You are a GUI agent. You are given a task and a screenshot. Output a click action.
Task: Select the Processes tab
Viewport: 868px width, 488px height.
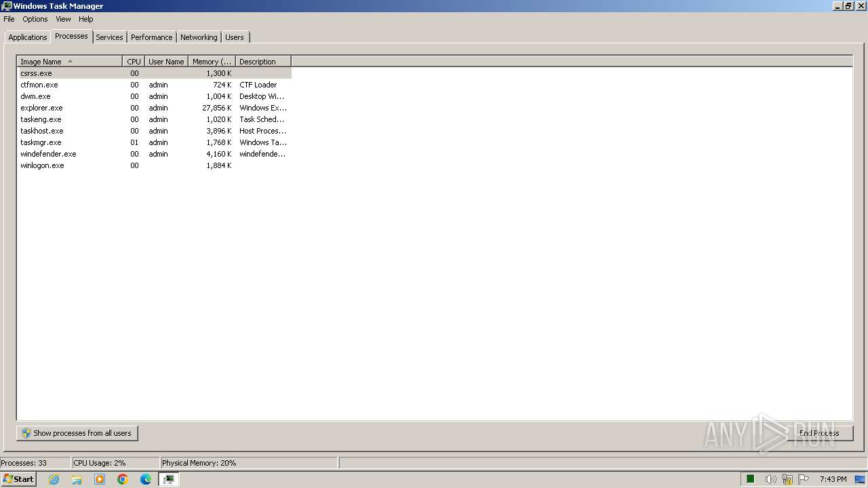pyautogui.click(x=71, y=36)
